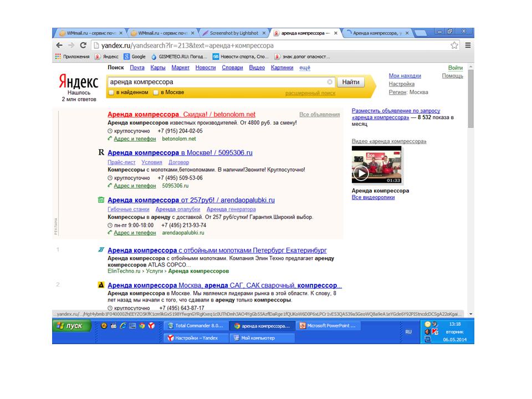Screen dimensions: 532x399
Task: Open the Прайс-лист sublink
Action: click(121, 162)
